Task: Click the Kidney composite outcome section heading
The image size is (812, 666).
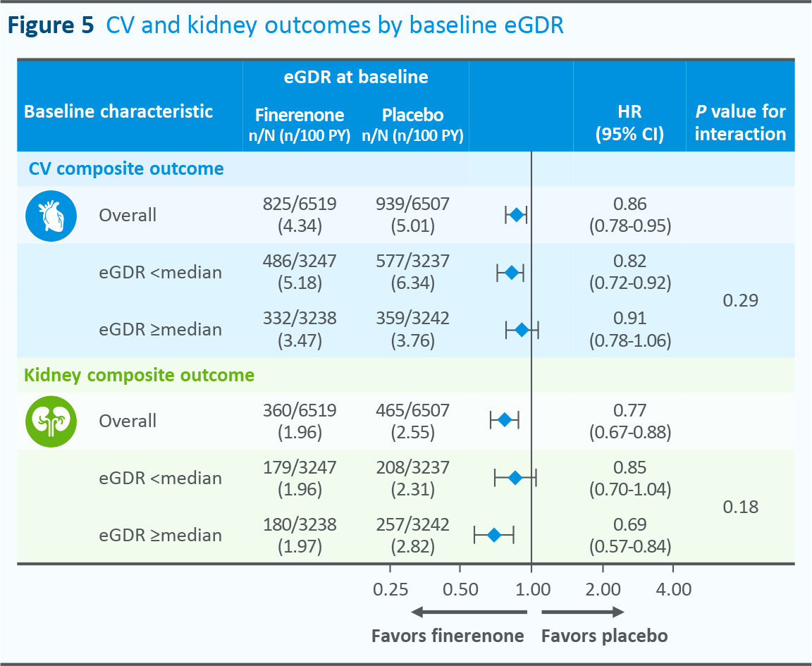Action: pyautogui.click(x=140, y=375)
